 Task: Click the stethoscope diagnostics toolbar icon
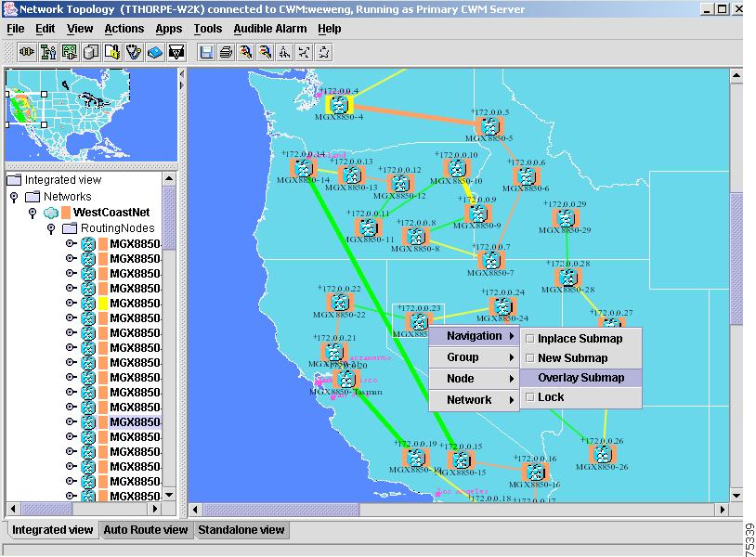[134, 52]
